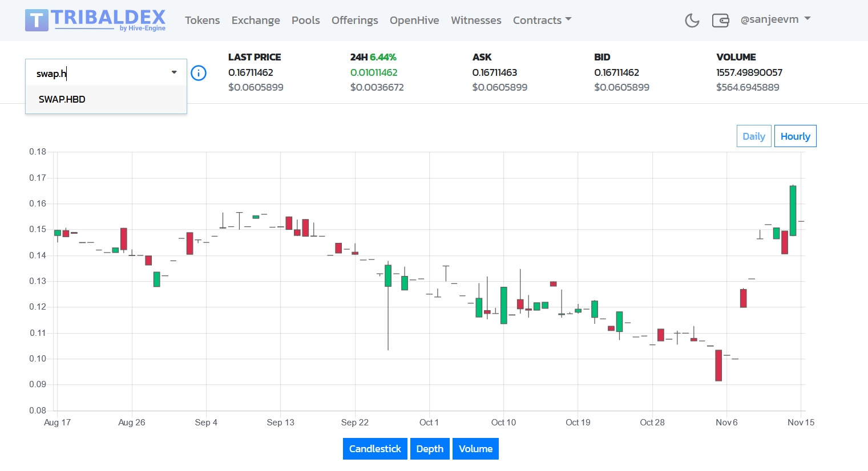Click the red candle just before Nov 6

tap(718, 366)
